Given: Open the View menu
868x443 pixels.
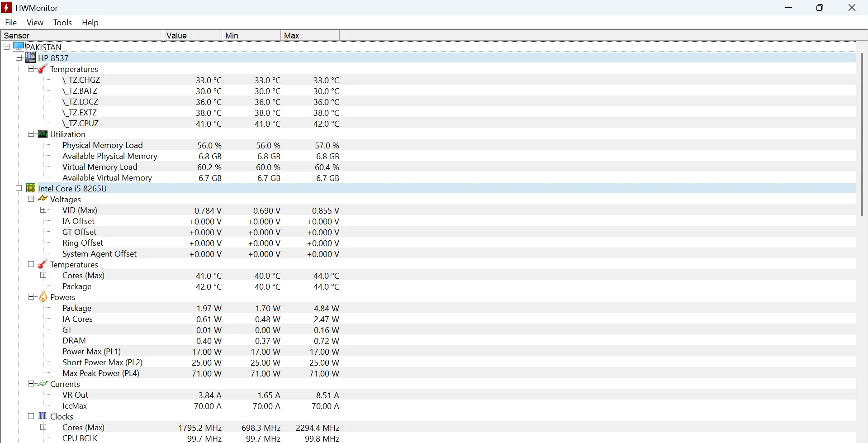Looking at the screenshot, I should point(34,22).
